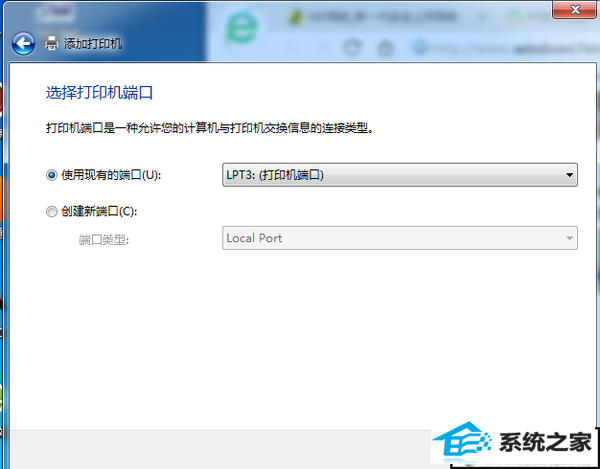
Task: Select the 创建新端口 radio button
Action: (x=51, y=211)
